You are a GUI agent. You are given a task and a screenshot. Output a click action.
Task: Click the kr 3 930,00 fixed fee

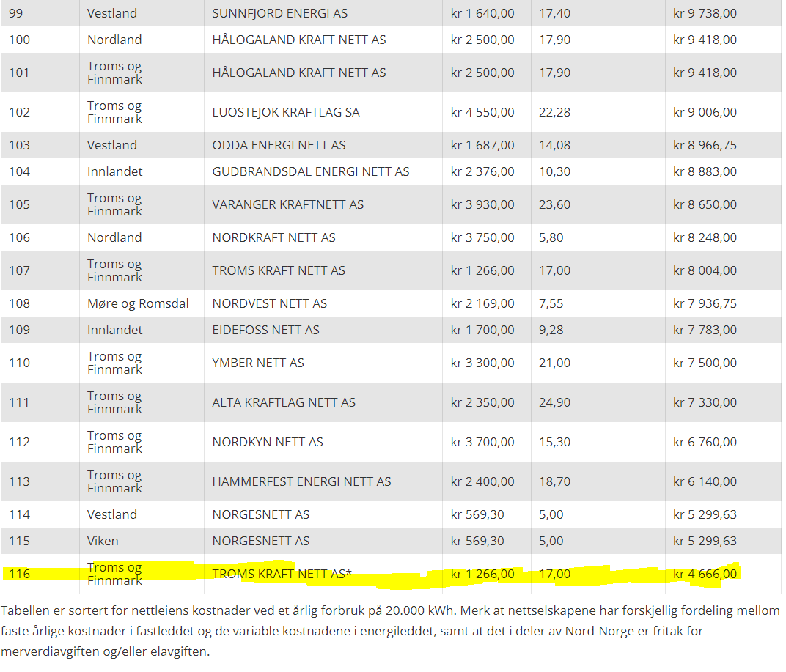[x=482, y=204]
